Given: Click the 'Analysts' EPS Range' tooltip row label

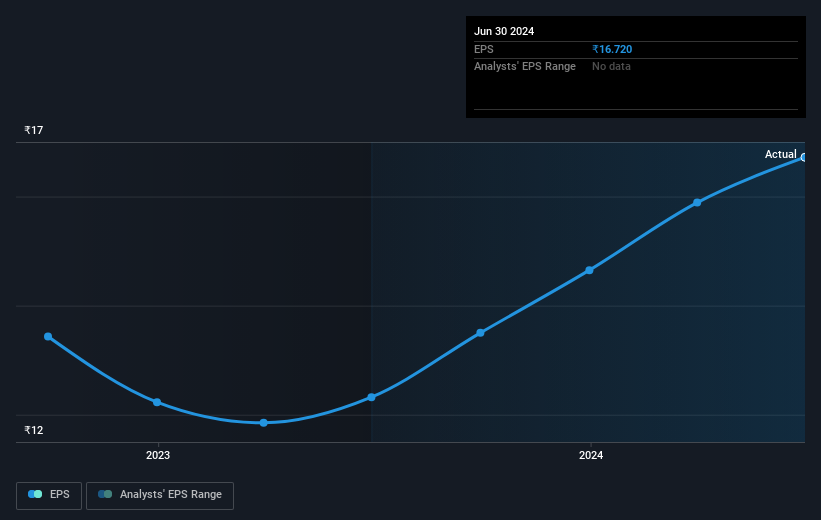Looking at the screenshot, I should tap(525, 67).
